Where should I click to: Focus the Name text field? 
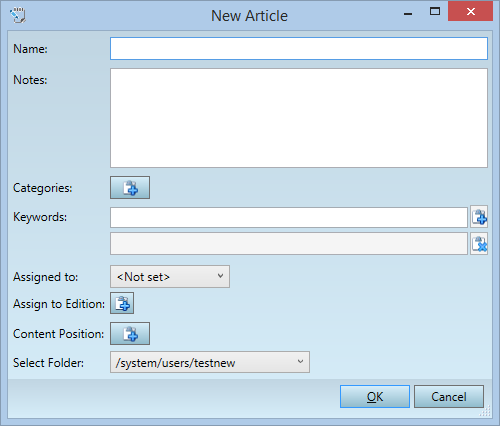[299, 49]
